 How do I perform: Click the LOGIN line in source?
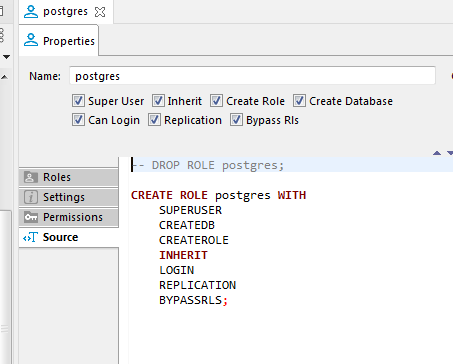pyautogui.click(x=177, y=270)
